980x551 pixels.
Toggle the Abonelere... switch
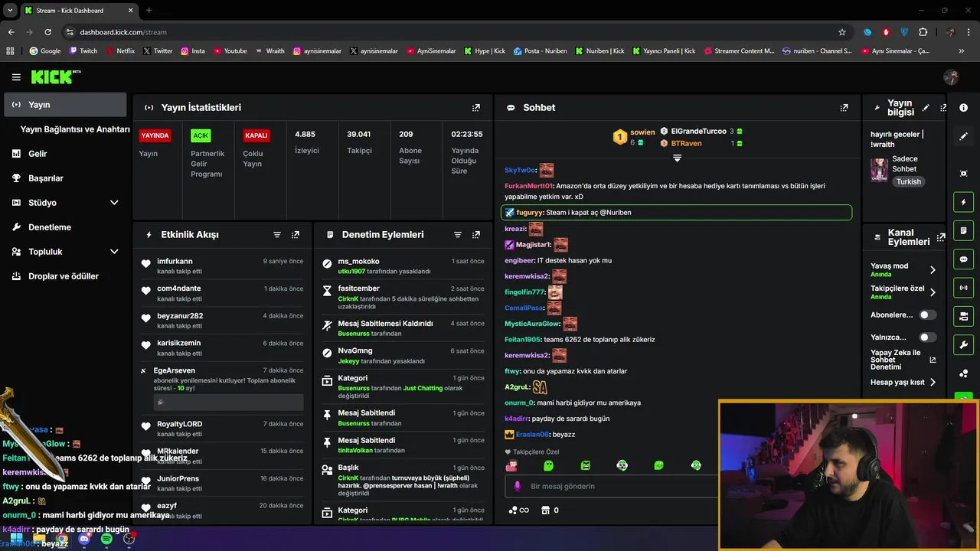[x=928, y=315]
